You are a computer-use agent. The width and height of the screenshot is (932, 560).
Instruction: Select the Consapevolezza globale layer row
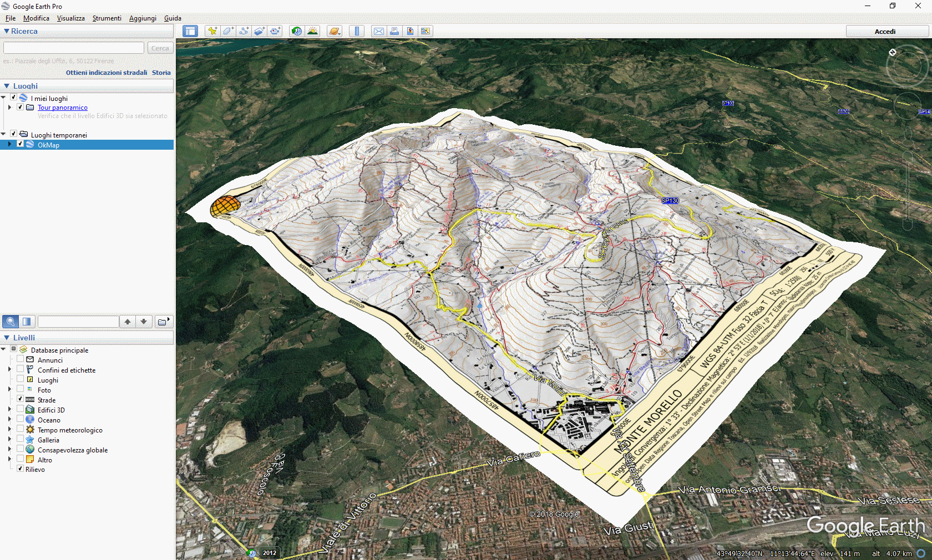click(x=73, y=450)
